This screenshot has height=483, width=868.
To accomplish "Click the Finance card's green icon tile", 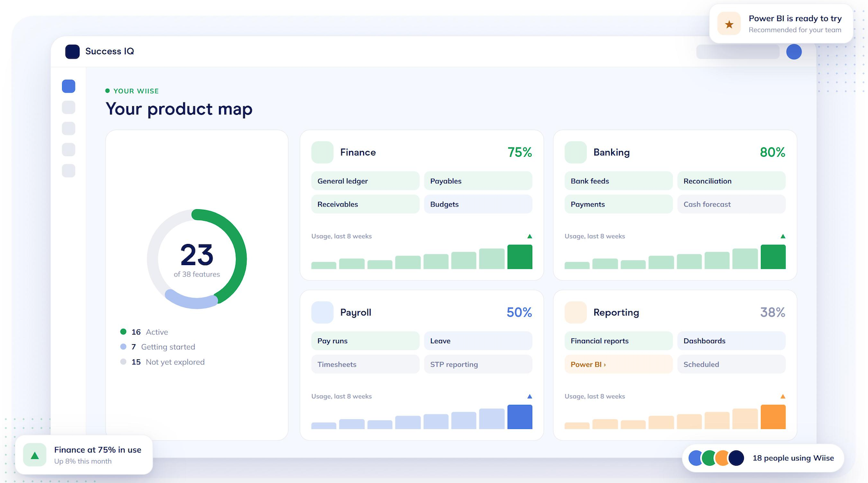I will point(322,152).
